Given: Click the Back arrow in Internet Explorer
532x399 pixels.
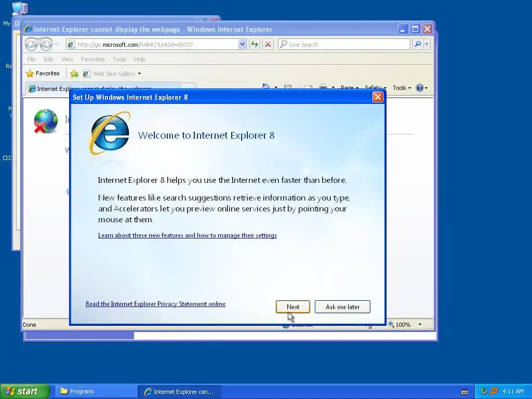Looking at the screenshot, I should pyautogui.click(x=31, y=44).
